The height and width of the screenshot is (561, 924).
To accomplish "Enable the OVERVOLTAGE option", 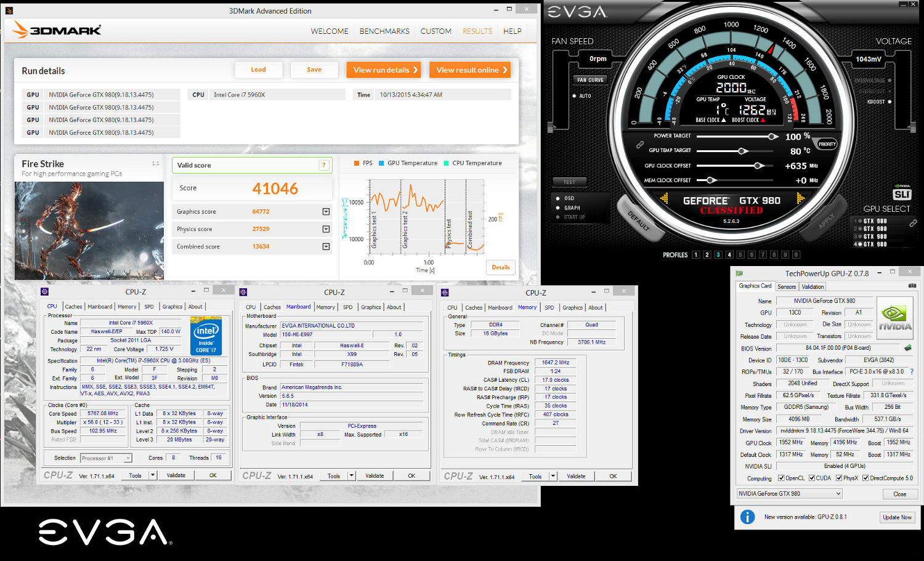I will click(x=890, y=80).
